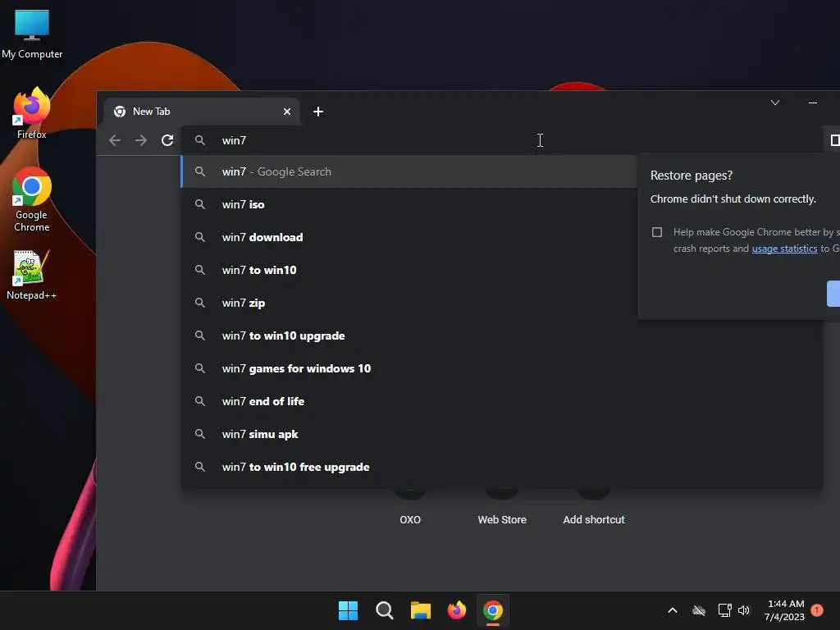Choose the win7 zip suggestion
The width and height of the screenshot is (840, 630).
click(x=409, y=303)
